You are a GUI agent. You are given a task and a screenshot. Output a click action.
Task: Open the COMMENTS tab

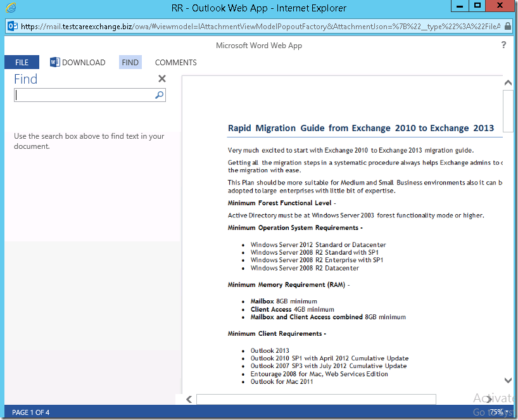click(176, 62)
